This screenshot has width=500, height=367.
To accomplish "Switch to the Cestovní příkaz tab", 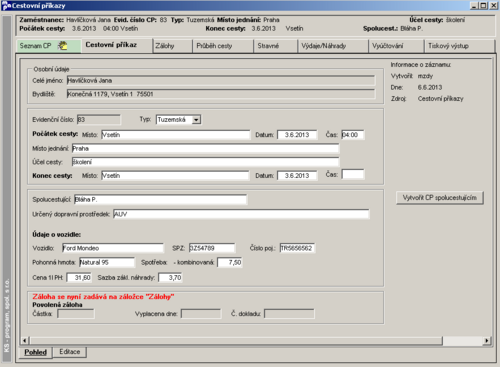I will [111, 45].
